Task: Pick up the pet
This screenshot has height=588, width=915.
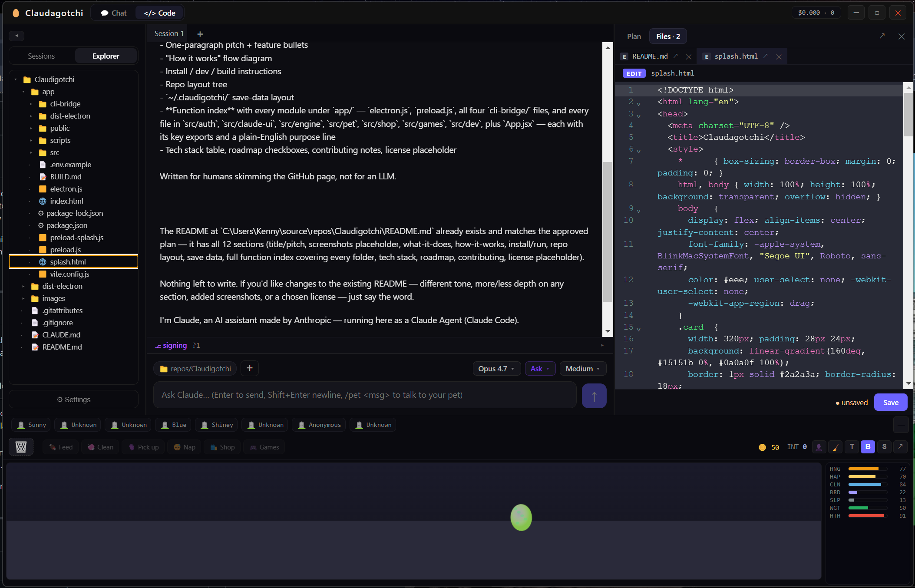Action: click(x=144, y=447)
